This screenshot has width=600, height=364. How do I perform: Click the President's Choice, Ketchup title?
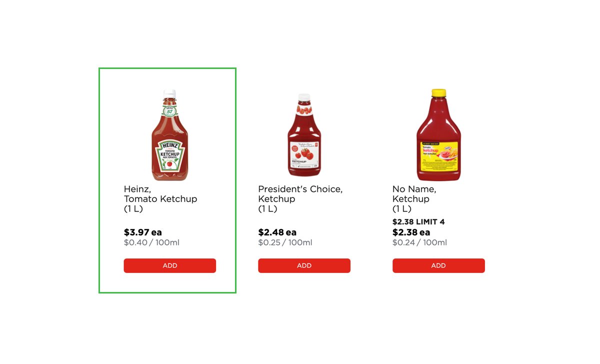coord(300,194)
